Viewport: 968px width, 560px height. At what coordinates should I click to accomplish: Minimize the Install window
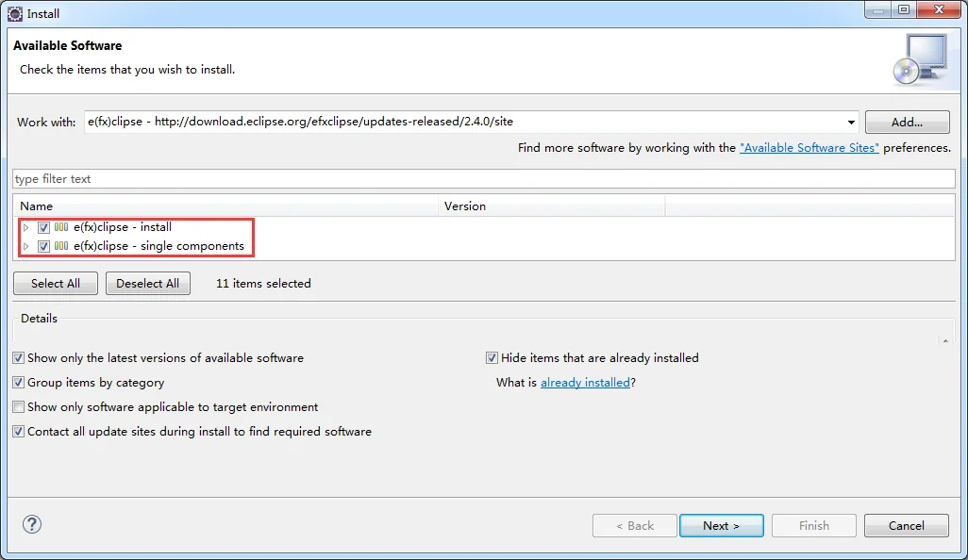click(877, 9)
